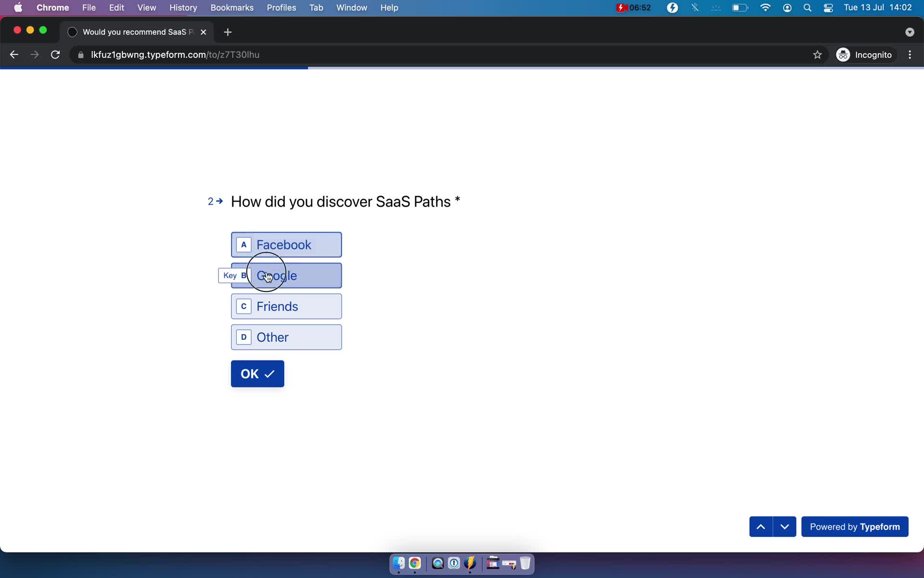Viewport: 924px width, 578px height.
Task: Select the Chrome browser icon in dock
Action: 414,563
